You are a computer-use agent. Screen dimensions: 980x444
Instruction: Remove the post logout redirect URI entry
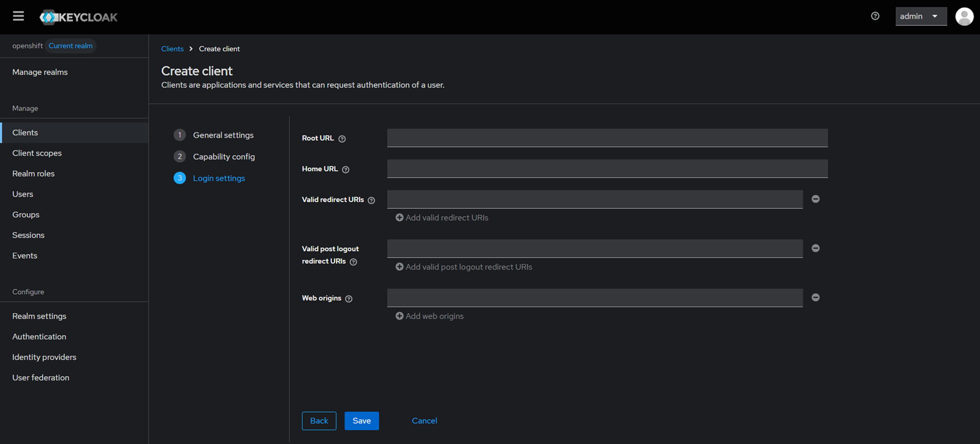click(815, 248)
